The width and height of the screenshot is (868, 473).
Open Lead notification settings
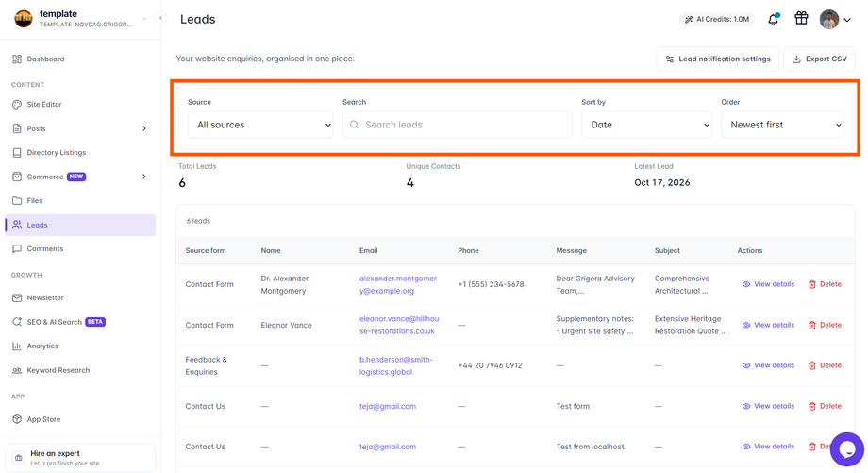click(717, 59)
